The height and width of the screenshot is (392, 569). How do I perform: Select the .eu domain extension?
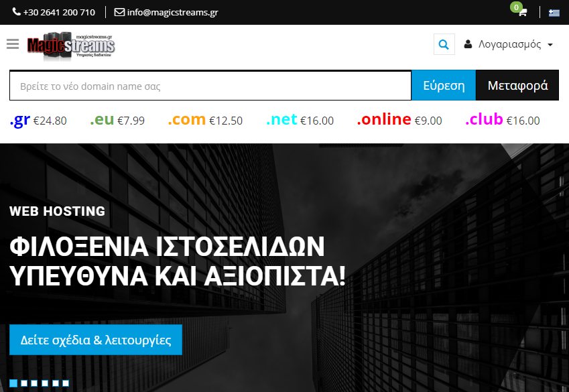(102, 119)
